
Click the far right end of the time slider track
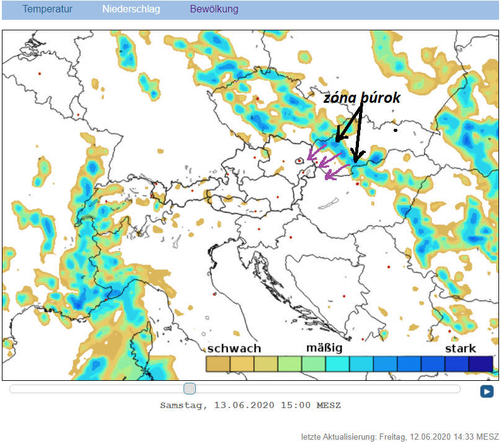click(x=458, y=389)
